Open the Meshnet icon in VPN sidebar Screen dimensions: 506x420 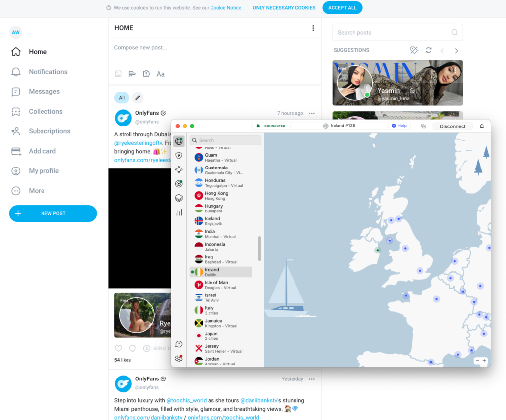point(179,169)
